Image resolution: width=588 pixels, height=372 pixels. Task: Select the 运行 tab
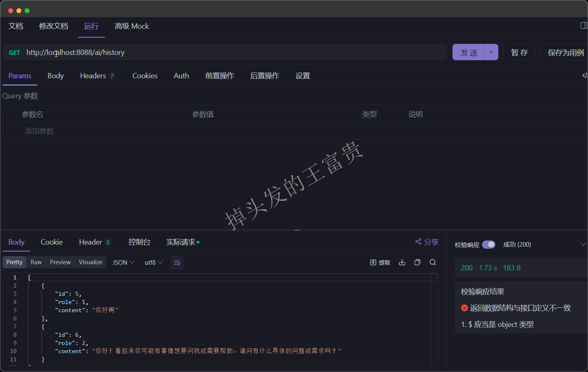pos(91,26)
